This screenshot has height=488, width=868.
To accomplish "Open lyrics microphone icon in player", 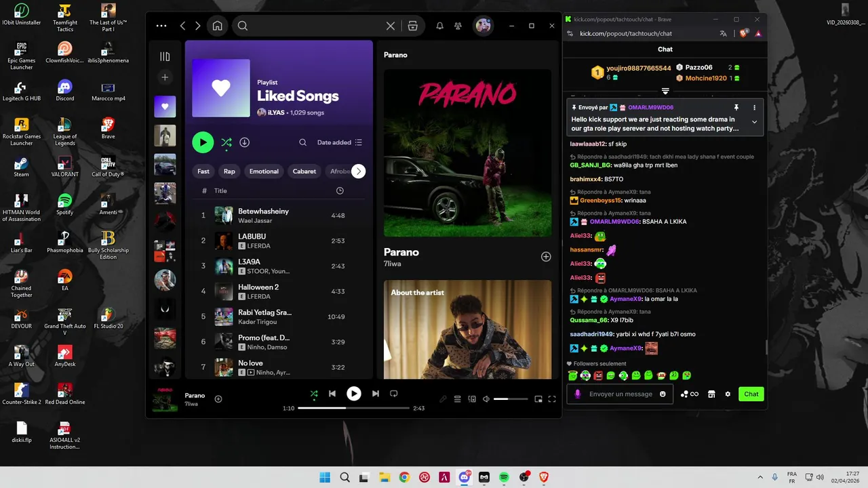I will [x=443, y=399].
